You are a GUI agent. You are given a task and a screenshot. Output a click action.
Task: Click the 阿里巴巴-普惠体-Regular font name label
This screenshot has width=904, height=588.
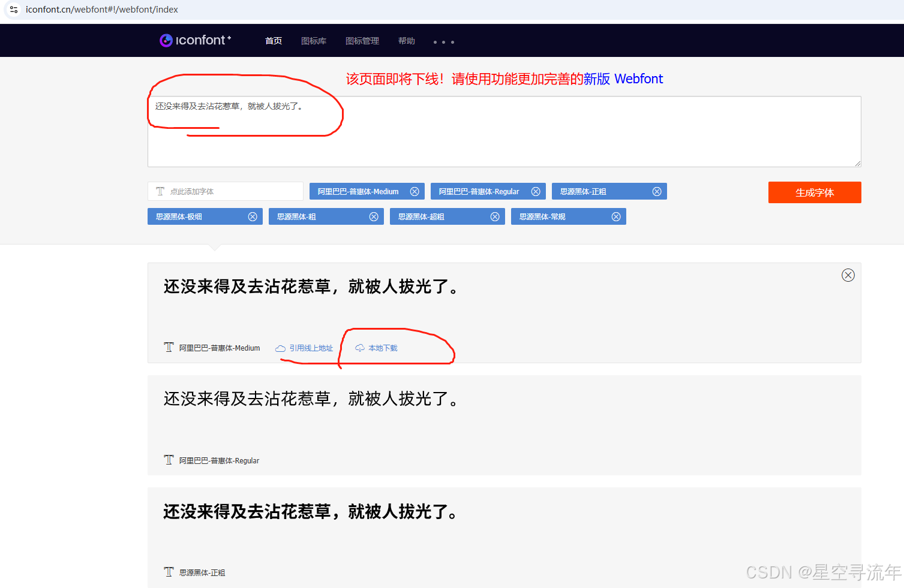[x=219, y=461]
